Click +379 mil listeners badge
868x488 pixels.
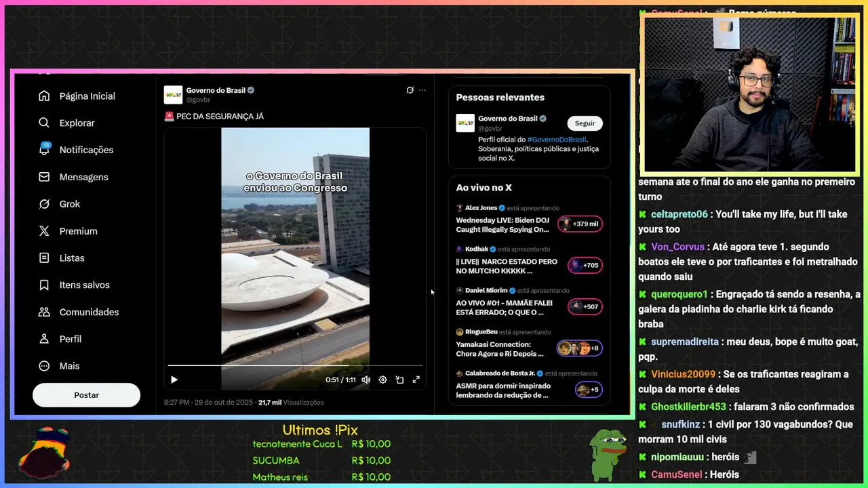point(580,224)
